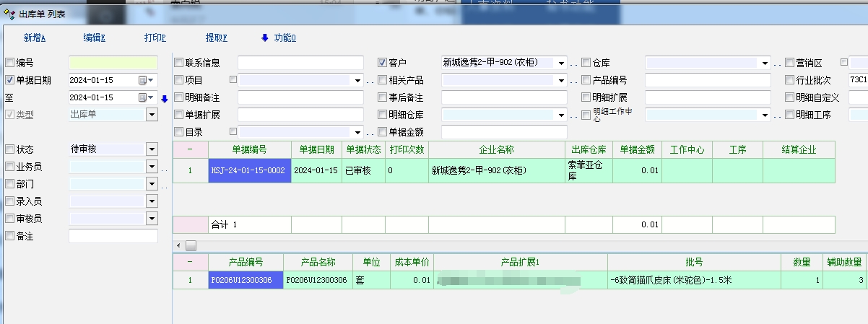Screen dimensions: 868x324
Task: Click the blue arrow icon before 功能O
Action: [264, 38]
